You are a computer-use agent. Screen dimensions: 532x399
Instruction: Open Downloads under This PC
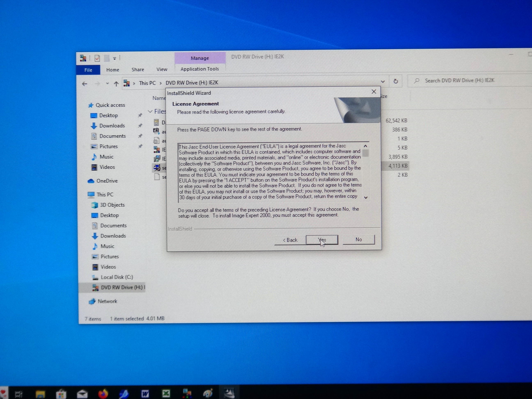click(x=113, y=236)
